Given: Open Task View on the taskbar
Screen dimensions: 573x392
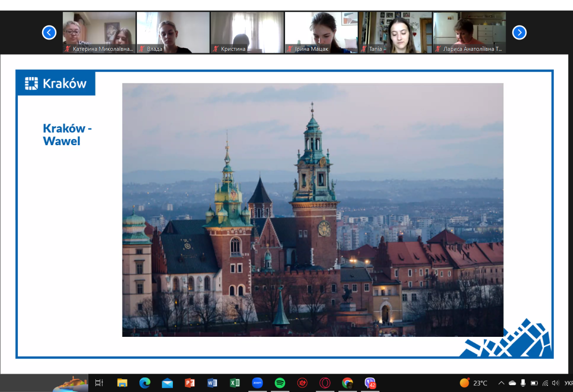Looking at the screenshot, I should click(99, 383).
